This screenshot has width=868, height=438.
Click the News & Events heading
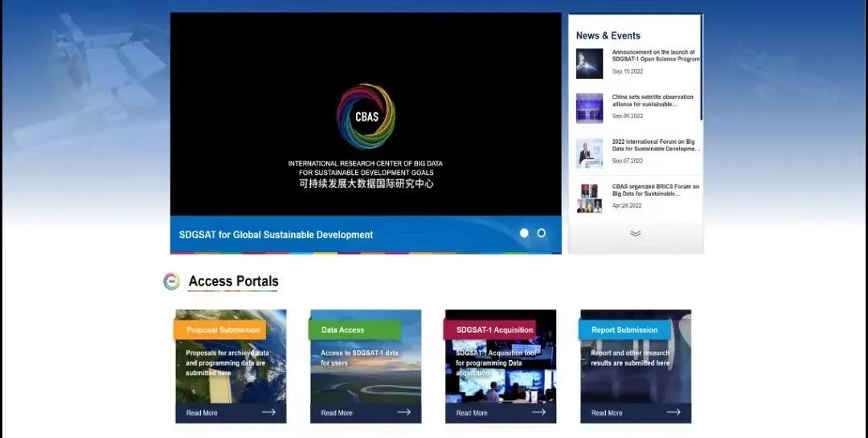click(x=608, y=35)
